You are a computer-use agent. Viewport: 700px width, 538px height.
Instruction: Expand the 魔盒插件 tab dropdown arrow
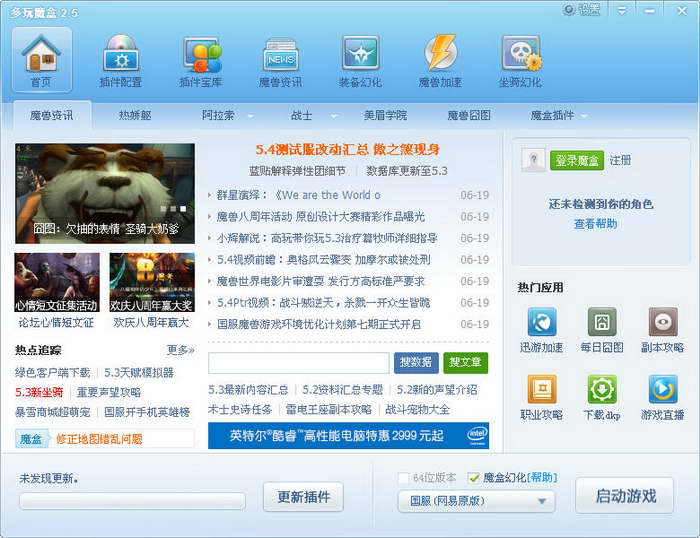(584, 117)
